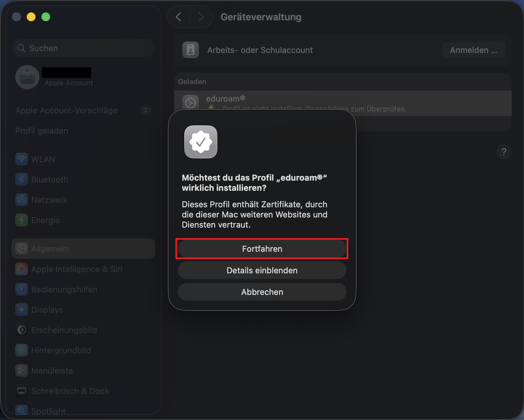Click the eduroam profile gear icon

tap(191, 103)
